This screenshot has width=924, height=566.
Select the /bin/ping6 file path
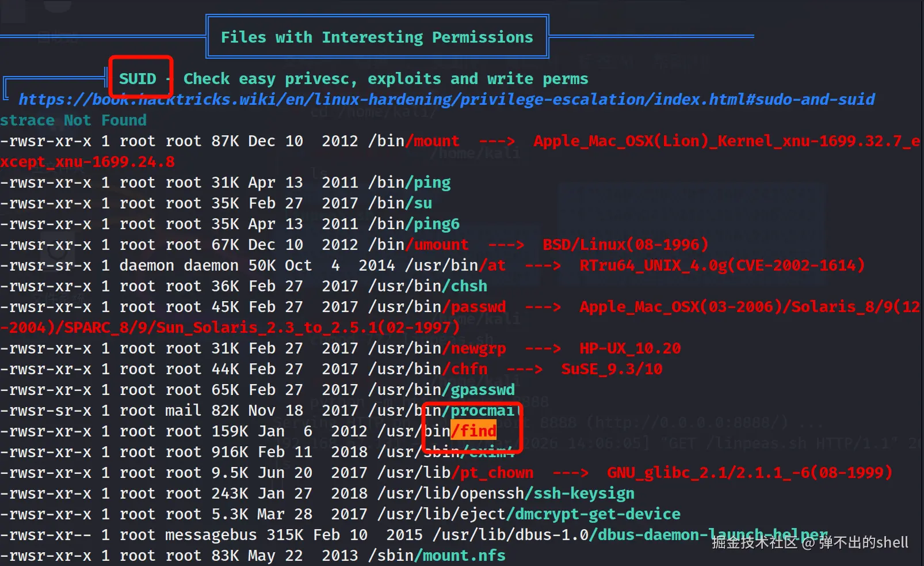[x=414, y=224]
